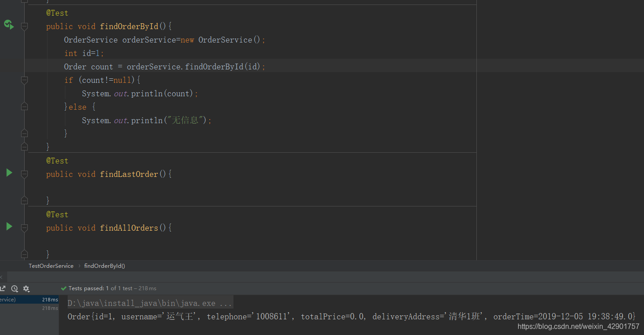
Task: Collapse the findLastOrder method body
Action: coord(25,174)
